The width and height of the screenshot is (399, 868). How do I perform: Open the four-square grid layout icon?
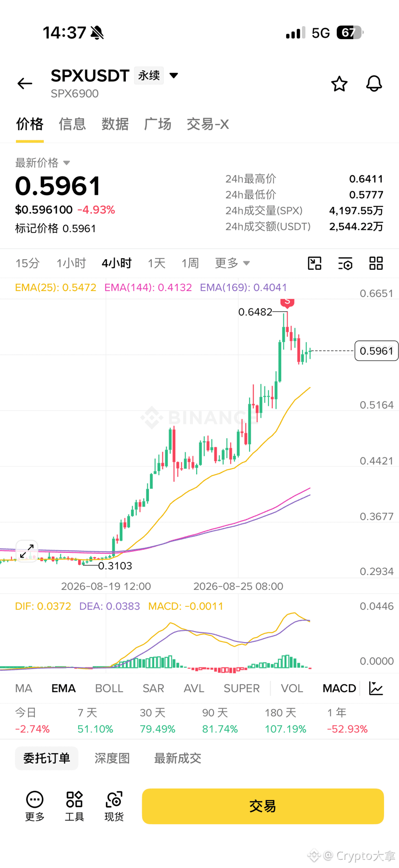[x=376, y=263]
